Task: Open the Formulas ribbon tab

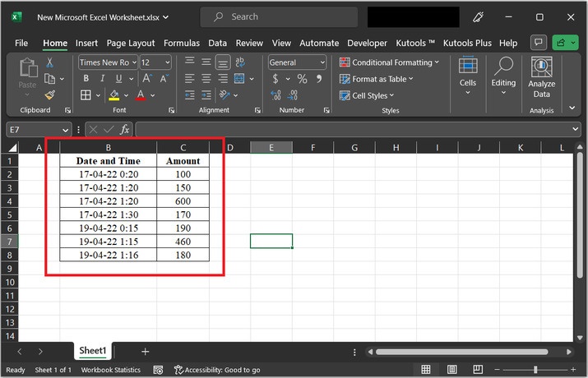Action: [x=181, y=43]
